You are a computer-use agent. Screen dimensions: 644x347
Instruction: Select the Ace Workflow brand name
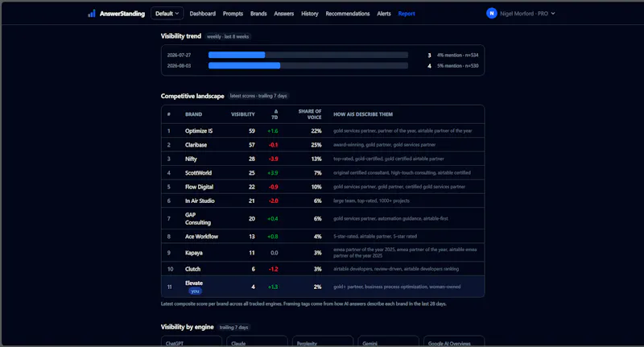click(x=202, y=237)
